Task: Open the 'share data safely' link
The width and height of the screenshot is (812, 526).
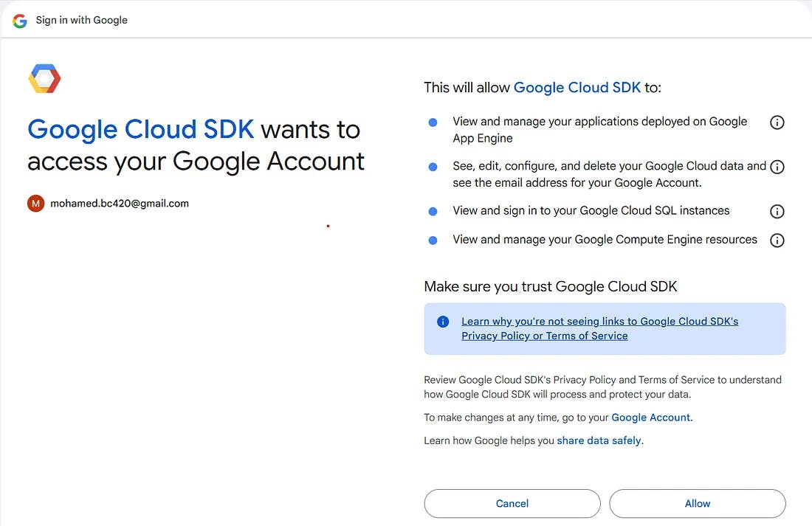Action: point(599,440)
